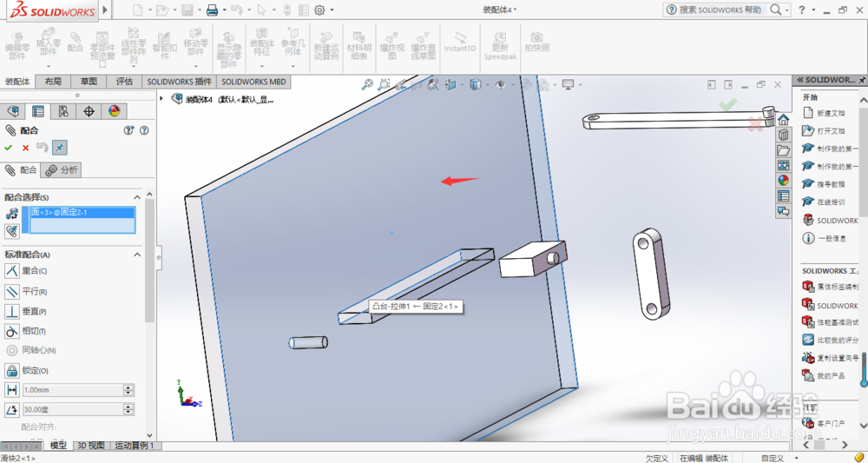Open the 分析 tab in mate panel
The image size is (868, 463).
coord(62,170)
